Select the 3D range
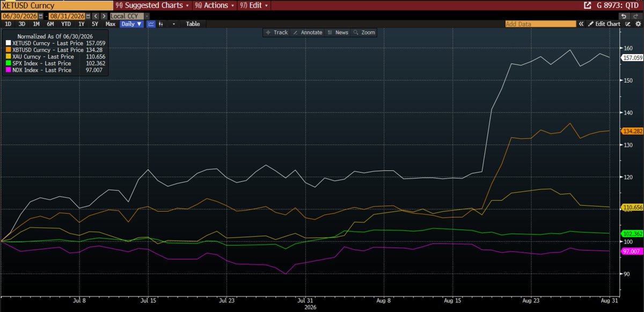 point(22,24)
